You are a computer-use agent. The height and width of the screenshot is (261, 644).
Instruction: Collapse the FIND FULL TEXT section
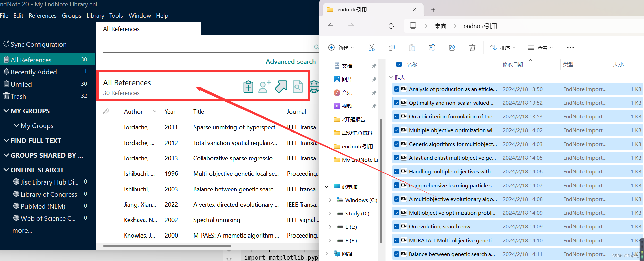pyautogui.click(x=6, y=140)
